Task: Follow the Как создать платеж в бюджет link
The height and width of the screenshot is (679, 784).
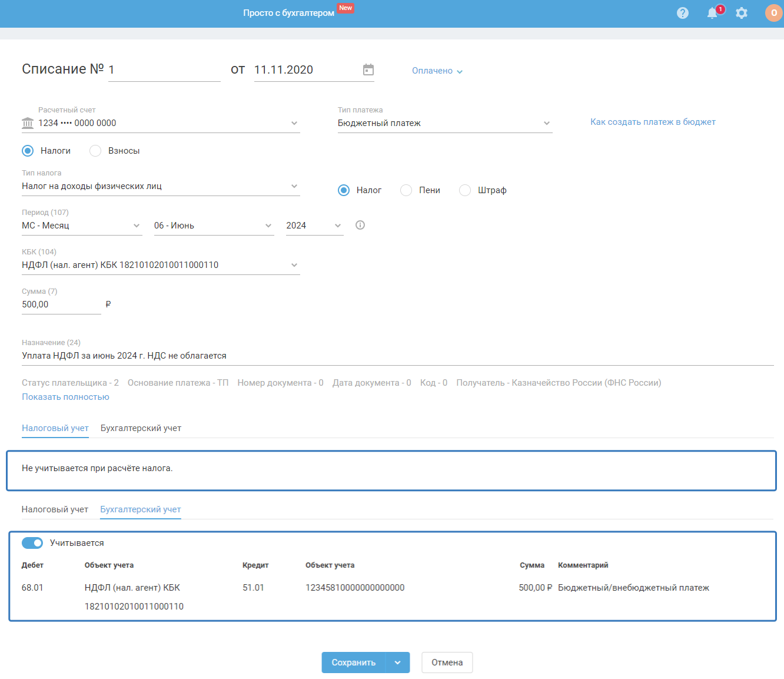Action: point(653,122)
